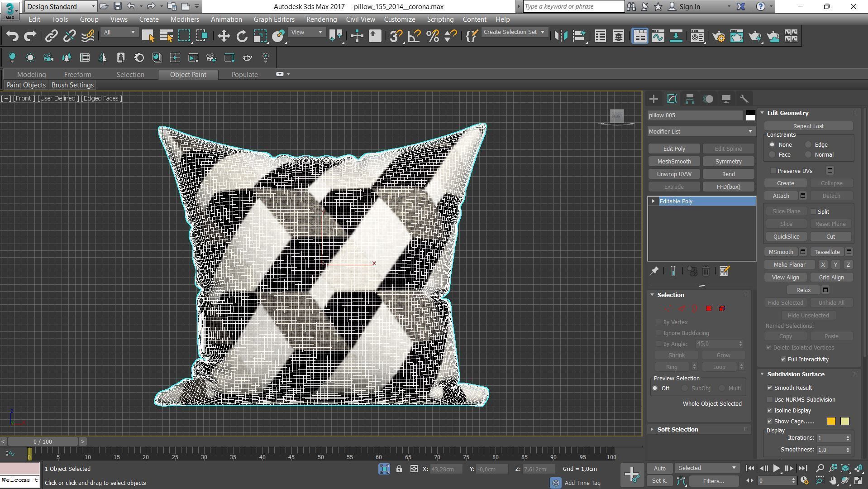Open the Modifiers menu
The height and width of the screenshot is (489, 868).
(185, 19)
